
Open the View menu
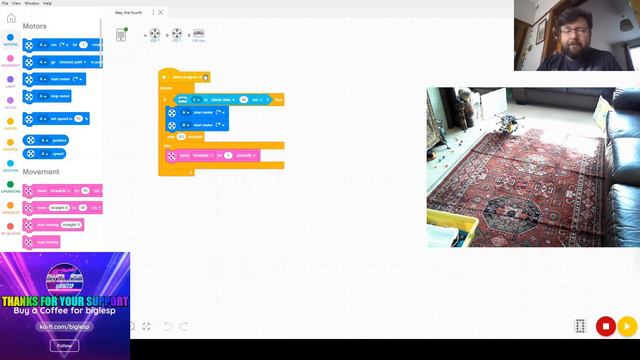[x=16, y=3]
